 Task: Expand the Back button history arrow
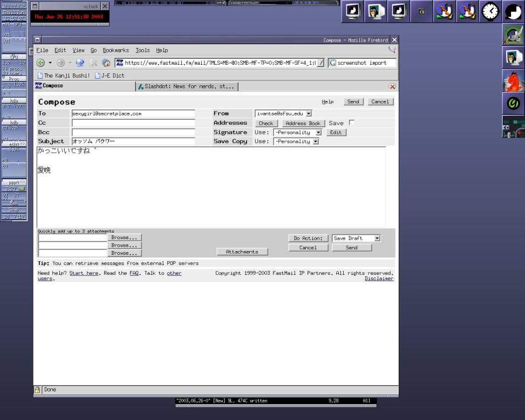click(50, 63)
